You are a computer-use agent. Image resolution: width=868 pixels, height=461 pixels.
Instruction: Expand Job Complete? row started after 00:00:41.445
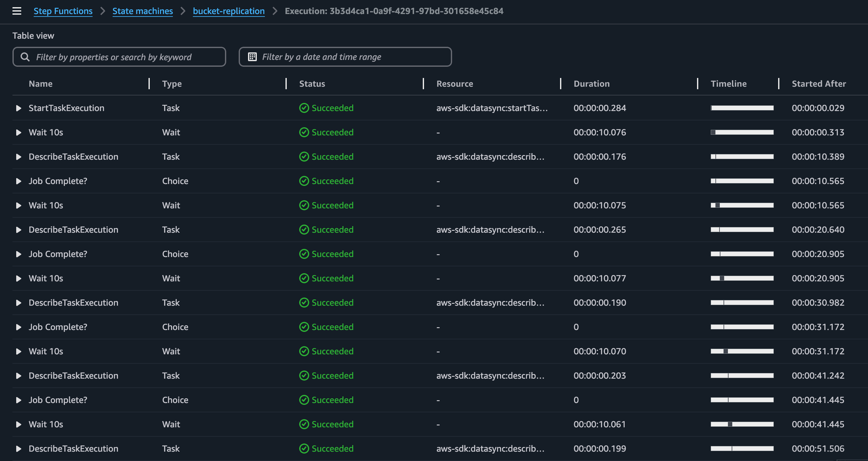coord(18,400)
